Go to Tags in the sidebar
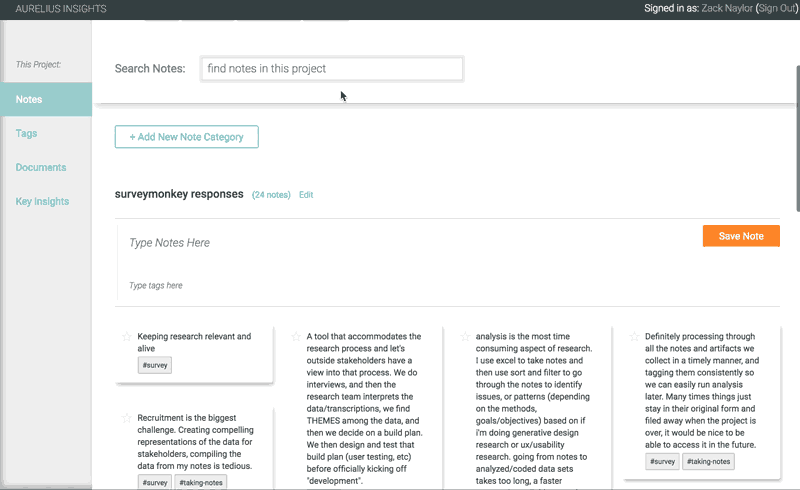The height and width of the screenshot is (490, 800). tap(27, 133)
